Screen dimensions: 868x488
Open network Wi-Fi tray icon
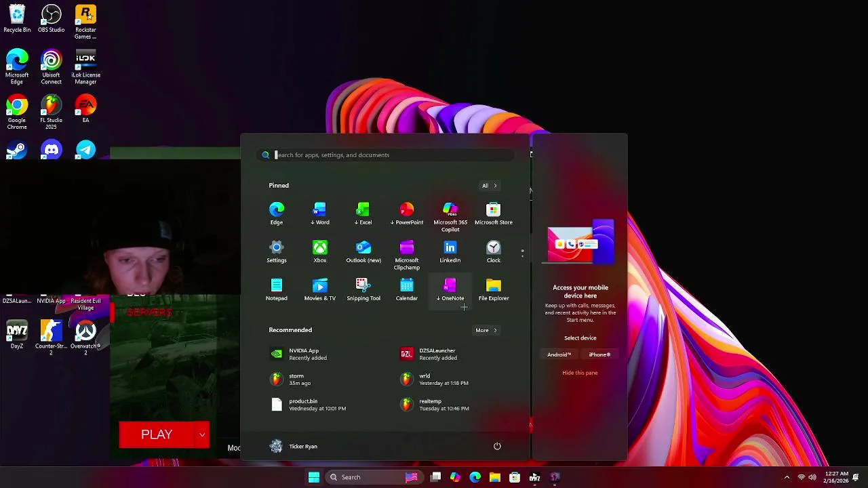[802, 477]
